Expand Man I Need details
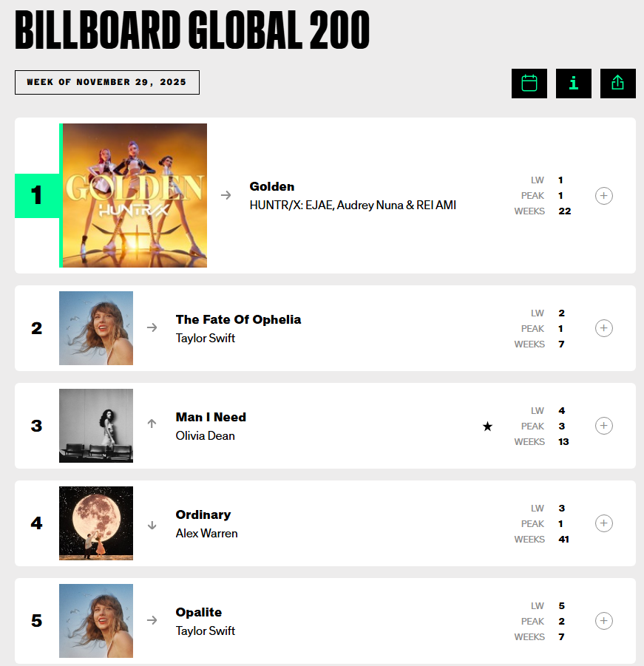644x666 pixels. (x=604, y=426)
